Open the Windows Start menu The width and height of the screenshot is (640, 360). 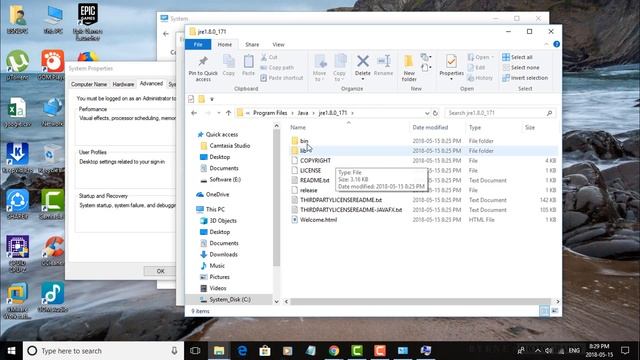click(x=11, y=351)
